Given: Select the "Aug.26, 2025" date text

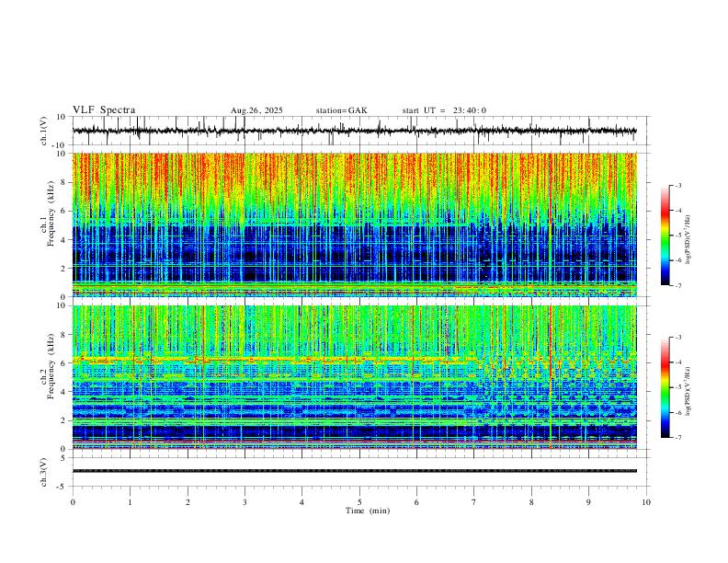Looking at the screenshot, I should [256, 110].
